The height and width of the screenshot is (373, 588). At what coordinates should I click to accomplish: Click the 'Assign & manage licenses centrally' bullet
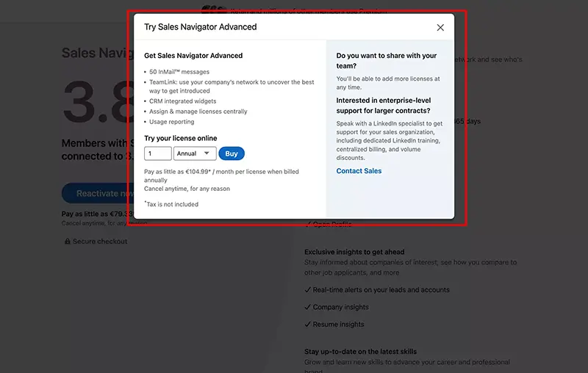tap(198, 112)
